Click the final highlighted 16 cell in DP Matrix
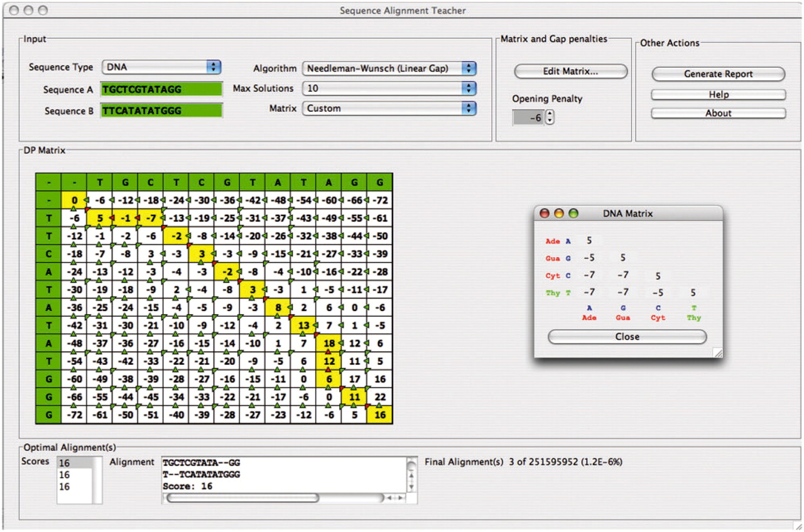Image resolution: width=804 pixels, height=532 pixels. pos(379,415)
